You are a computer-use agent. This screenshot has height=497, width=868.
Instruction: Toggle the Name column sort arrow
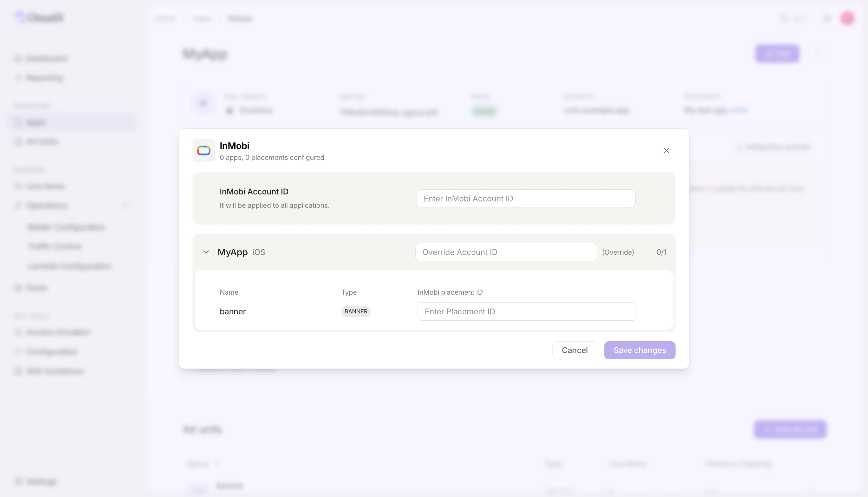coord(217,464)
